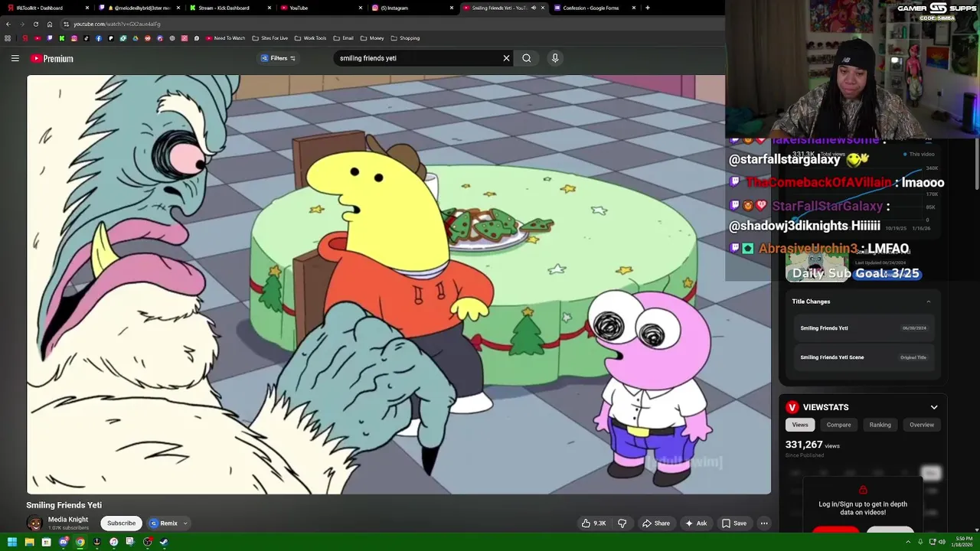
Task: Click the Google Drive bookmark icon
Action: point(136,38)
